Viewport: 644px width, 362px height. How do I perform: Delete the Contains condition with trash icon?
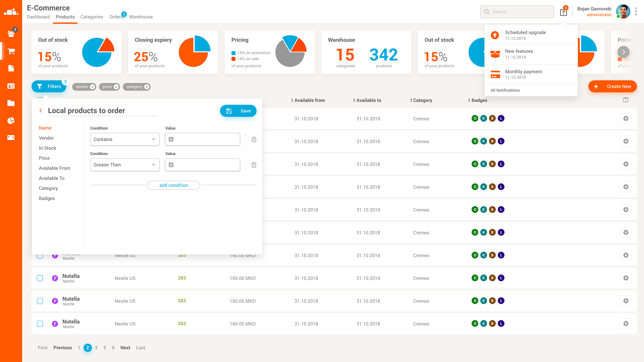click(x=254, y=139)
